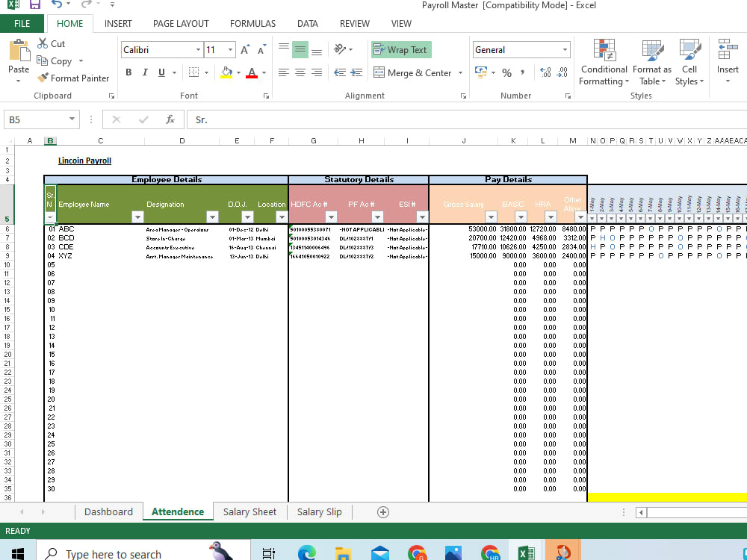Open the Employee Name filter dropdown

click(x=137, y=217)
